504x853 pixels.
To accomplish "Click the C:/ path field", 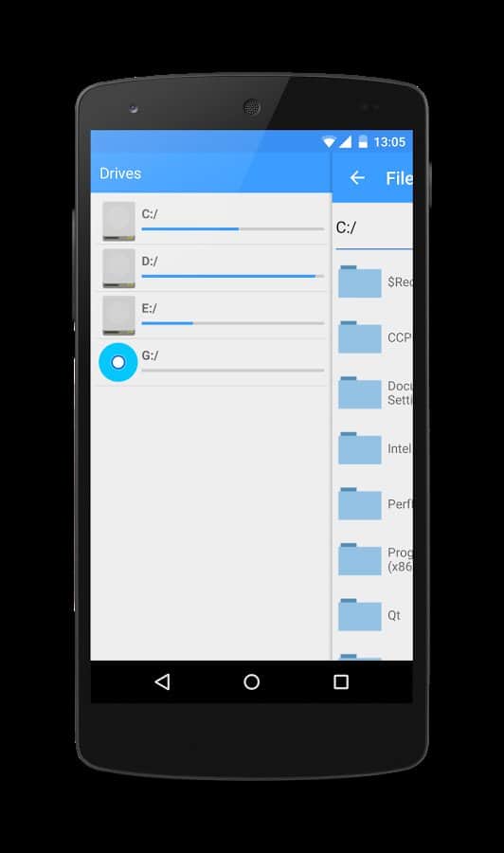I will coord(374,227).
